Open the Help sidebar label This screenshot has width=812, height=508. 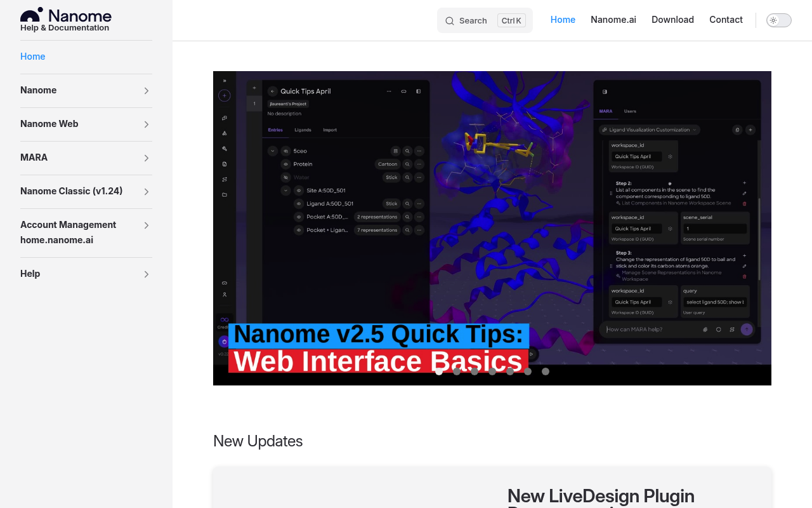click(x=30, y=274)
